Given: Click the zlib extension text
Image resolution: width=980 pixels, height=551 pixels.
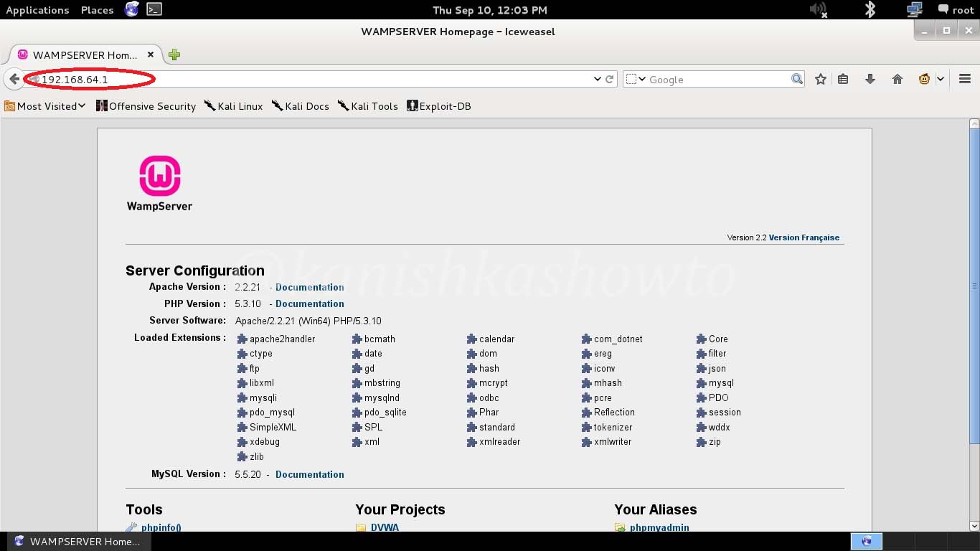Looking at the screenshot, I should 257,457.
